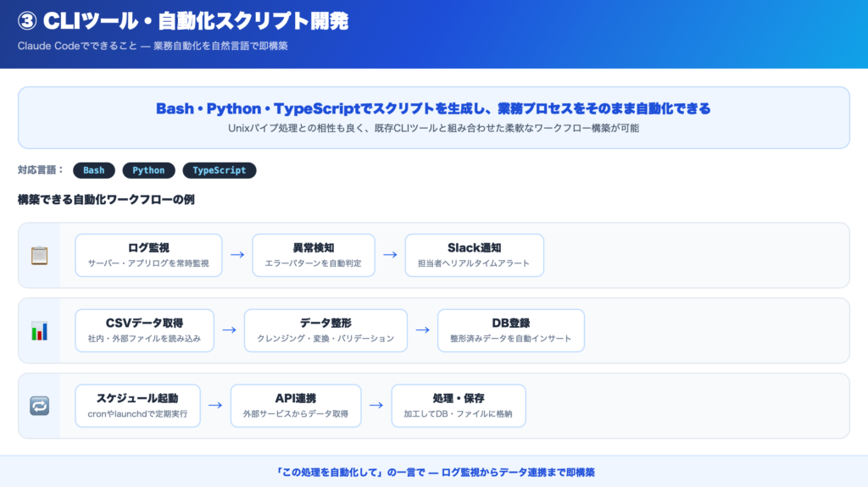Select the API連携 step card
The image size is (868, 487).
[296, 406]
